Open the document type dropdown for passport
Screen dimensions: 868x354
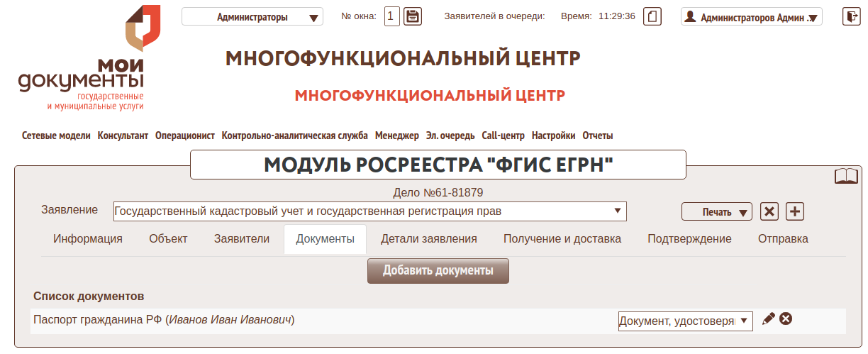tap(684, 321)
